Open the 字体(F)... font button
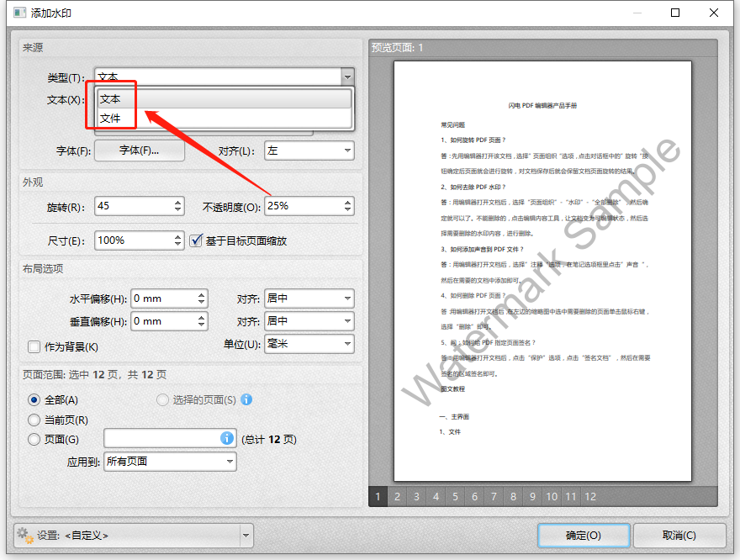Viewport: 740px width, 560px height. (x=140, y=151)
